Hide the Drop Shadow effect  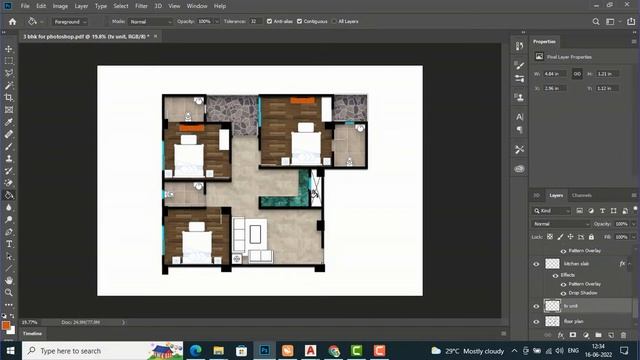click(x=564, y=293)
